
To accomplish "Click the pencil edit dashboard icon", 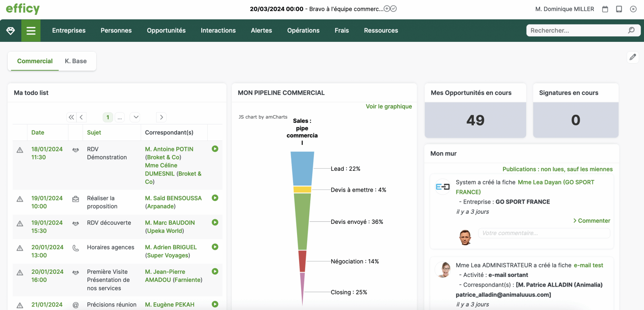I will (x=633, y=57).
